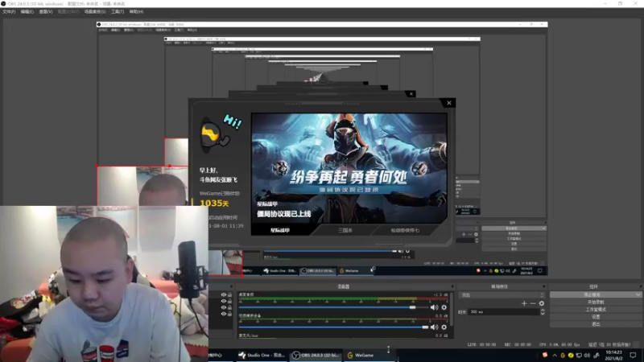Viewport: 644px width, 362px height.
Task: Switch to OBS 24.0.3 taskbar button
Action: tap(316, 356)
